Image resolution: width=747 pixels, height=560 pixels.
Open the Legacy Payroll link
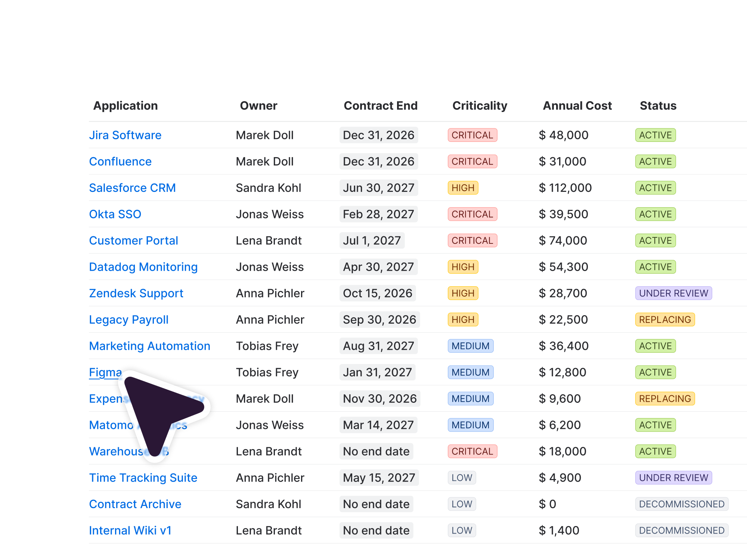tap(128, 320)
